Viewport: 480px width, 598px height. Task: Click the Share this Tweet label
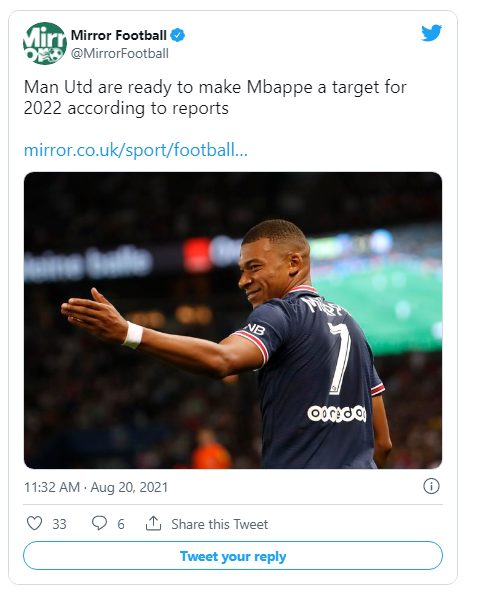point(220,524)
